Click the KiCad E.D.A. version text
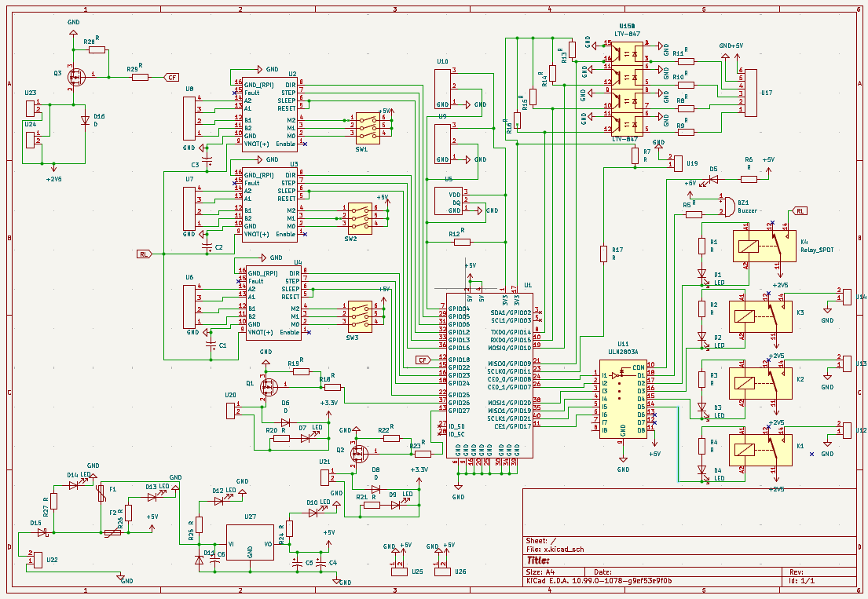 click(599, 581)
